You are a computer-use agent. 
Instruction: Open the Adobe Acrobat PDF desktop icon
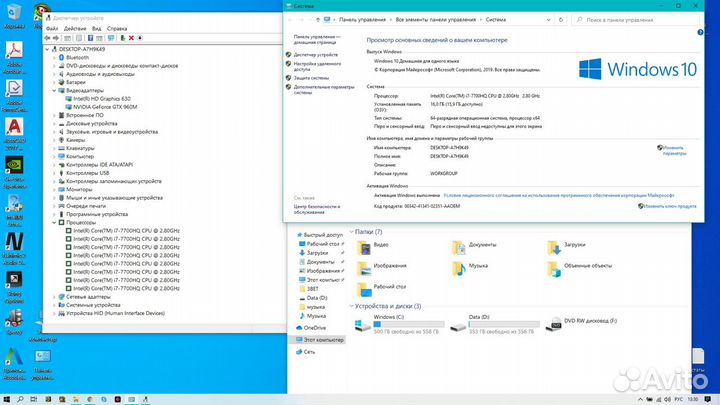click(x=14, y=57)
